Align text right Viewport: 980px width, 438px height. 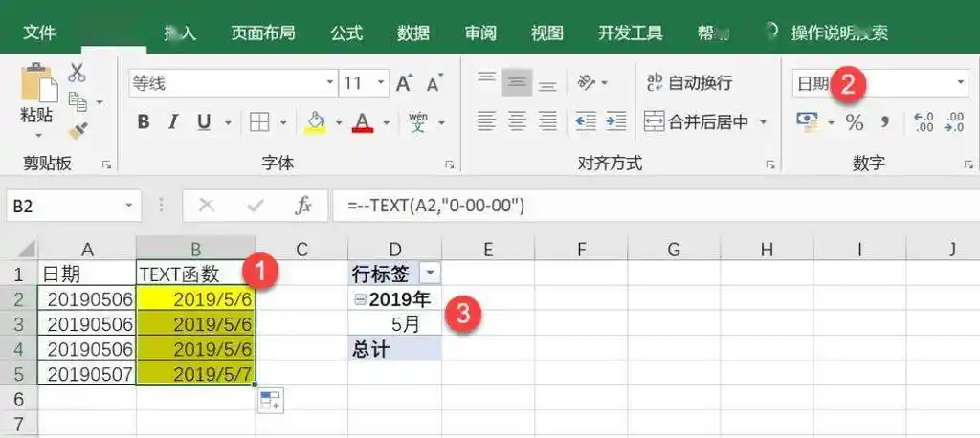[x=547, y=121]
